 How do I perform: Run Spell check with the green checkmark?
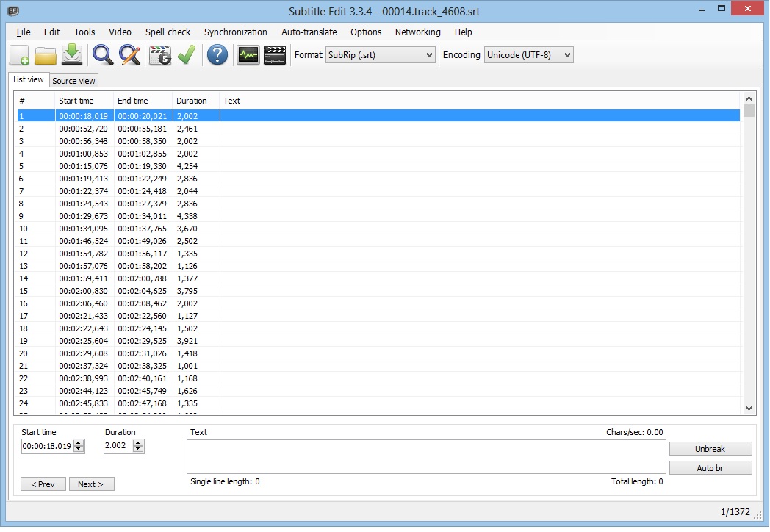click(x=187, y=55)
